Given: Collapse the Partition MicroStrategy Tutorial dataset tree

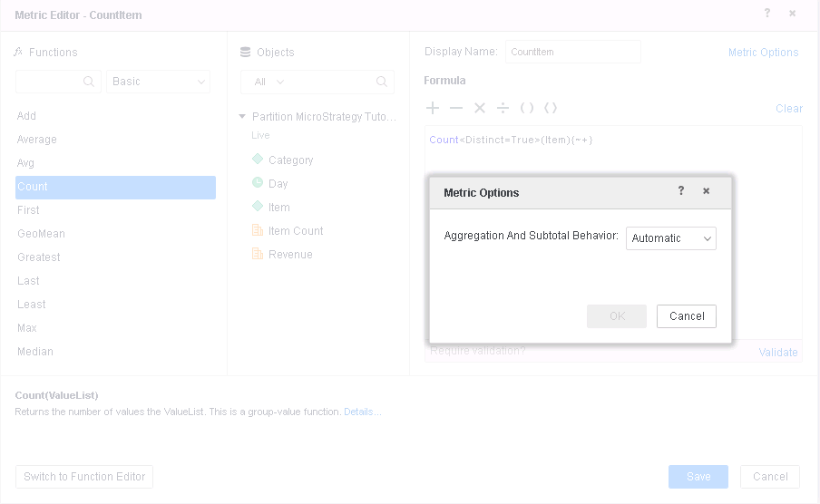Looking at the screenshot, I should pos(242,116).
